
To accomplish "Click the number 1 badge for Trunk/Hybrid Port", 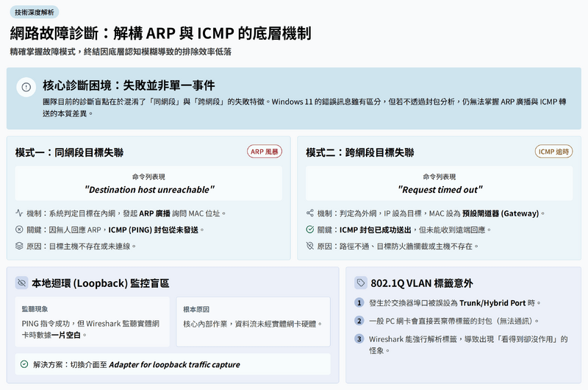I will coord(359,302).
